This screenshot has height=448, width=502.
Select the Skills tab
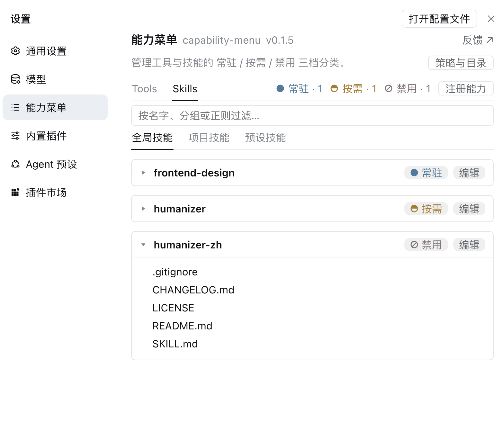coord(185,89)
